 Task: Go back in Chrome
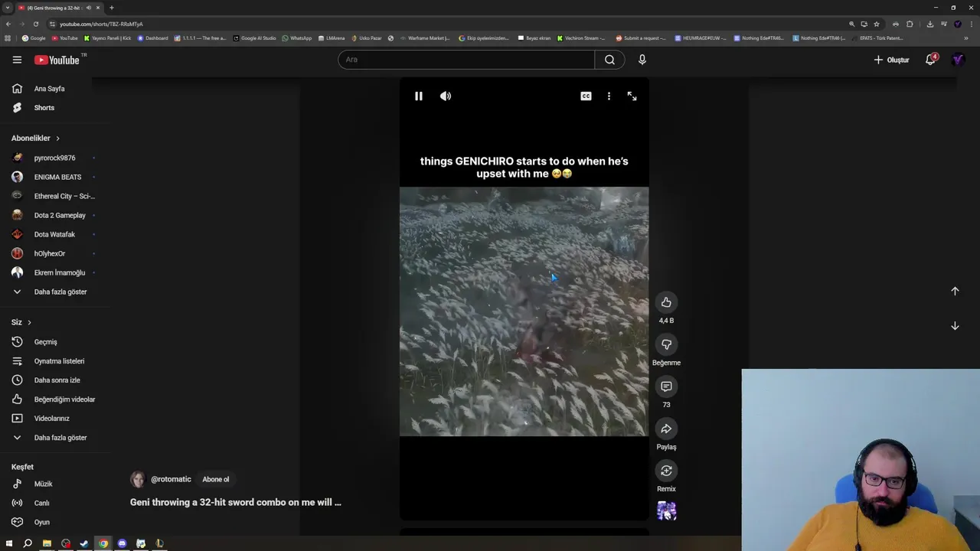8,24
